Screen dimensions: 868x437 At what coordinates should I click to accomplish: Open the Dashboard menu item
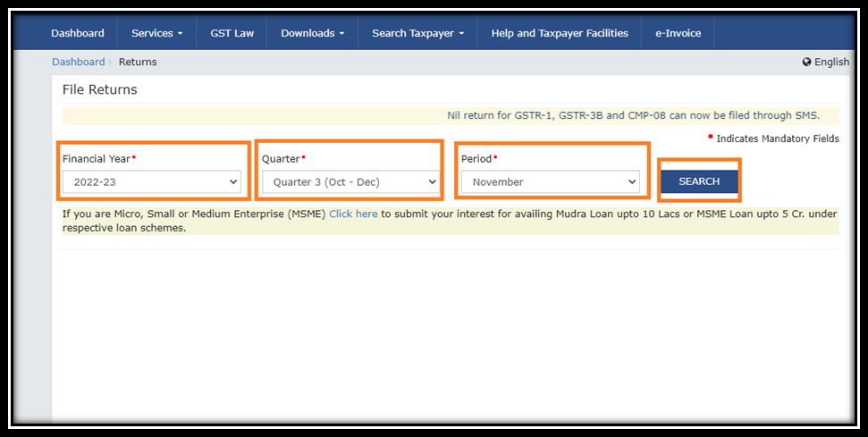click(78, 33)
